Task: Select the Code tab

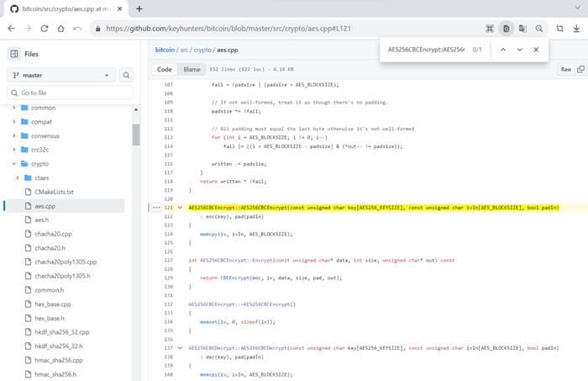Action: (165, 69)
